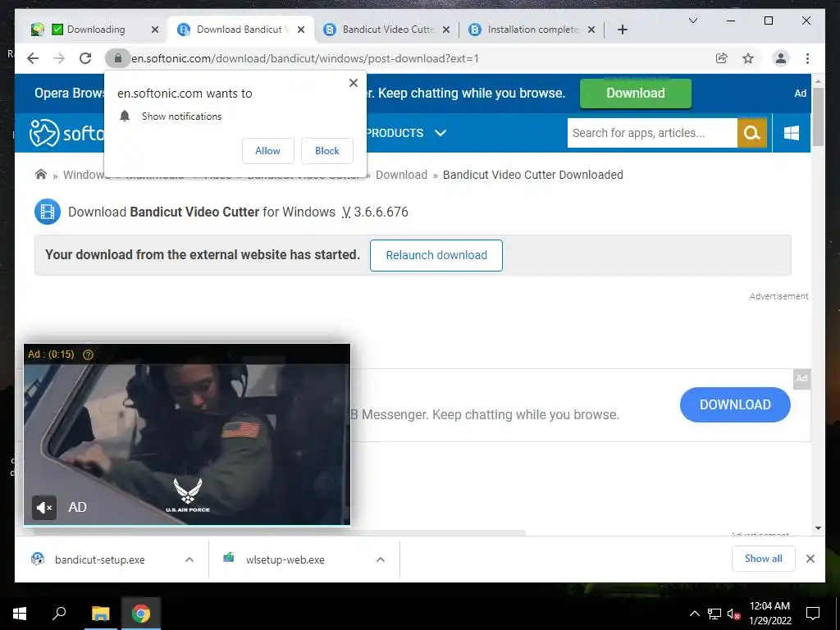Click scrollbar down arrow
This screenshot has height=630, width=840.
tap(818, 528)
